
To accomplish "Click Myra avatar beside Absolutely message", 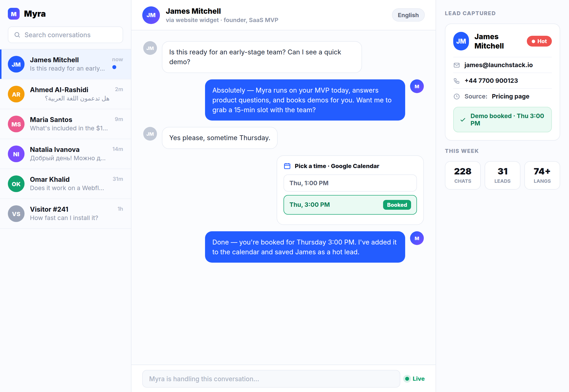I will point(417,86).
